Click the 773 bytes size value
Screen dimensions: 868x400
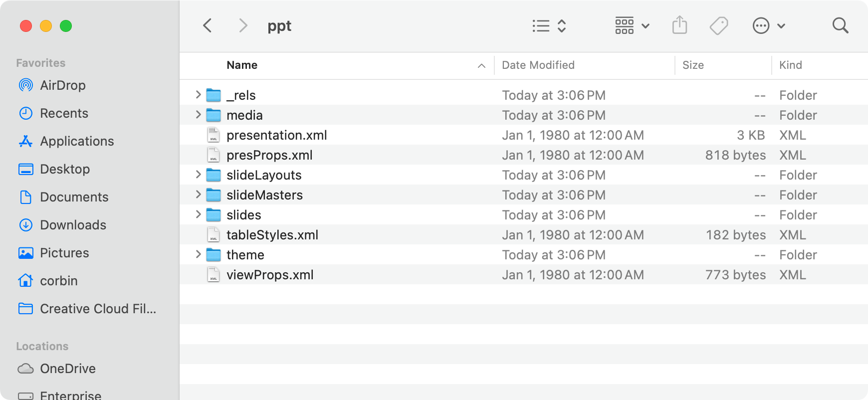735,275
